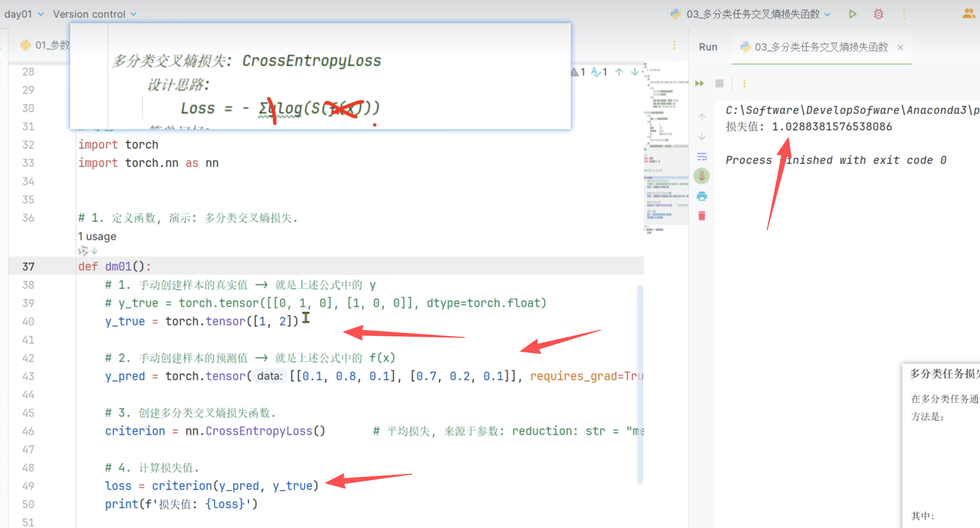The image size is (980, 528).
Task: Click the green Run button in top toolbar
Action: 853,14
